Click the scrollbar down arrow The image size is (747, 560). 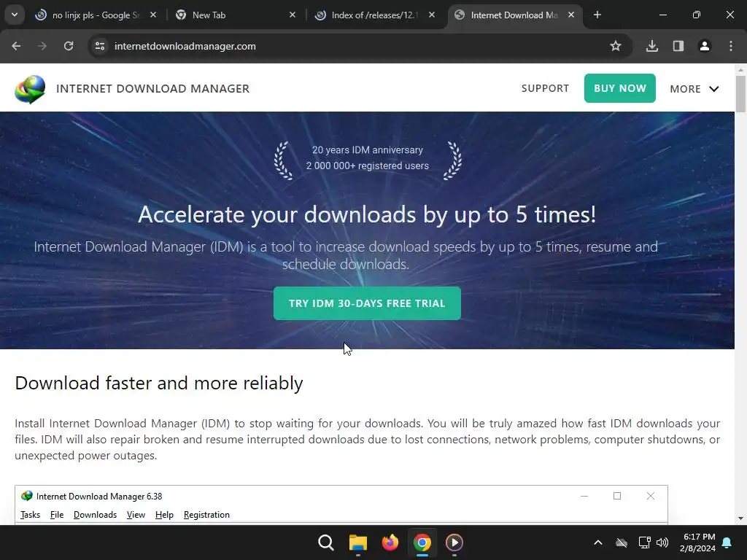click(x=740, y=518)
